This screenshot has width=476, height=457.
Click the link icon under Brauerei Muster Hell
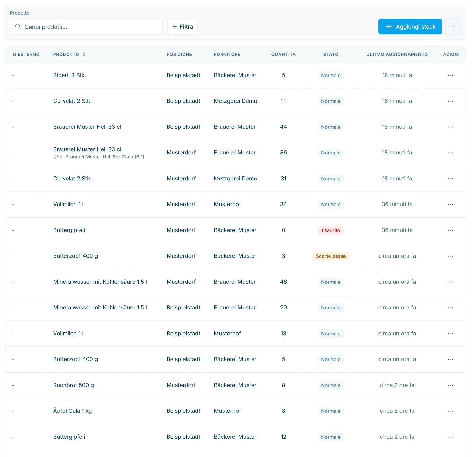point(55,157)
